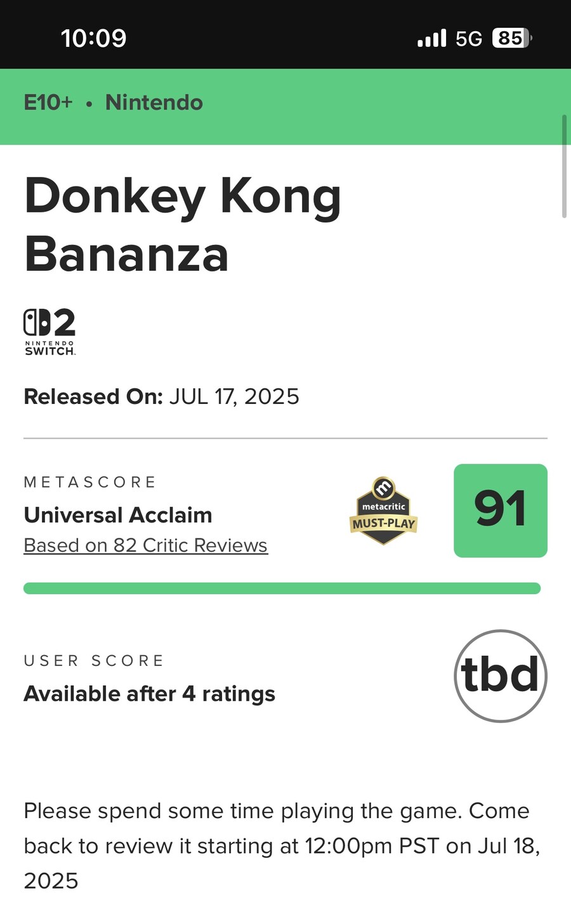Tap the Available after 4 ratings text

pos(149,694)
